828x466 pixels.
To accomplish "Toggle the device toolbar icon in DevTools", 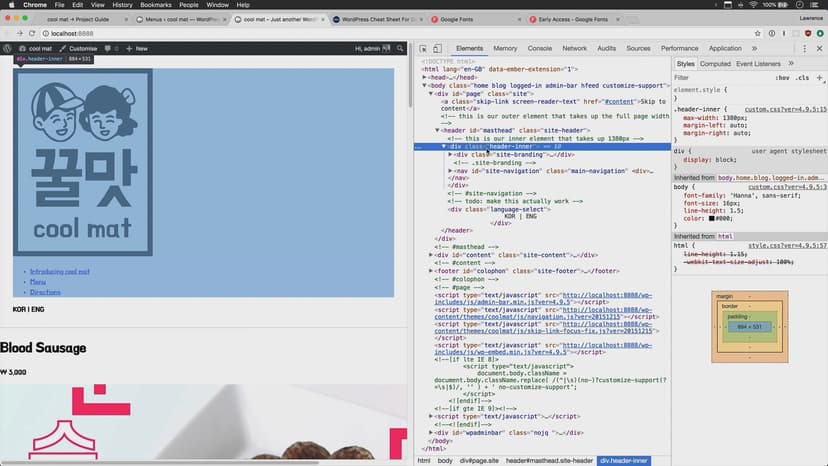I will (438, 48).
